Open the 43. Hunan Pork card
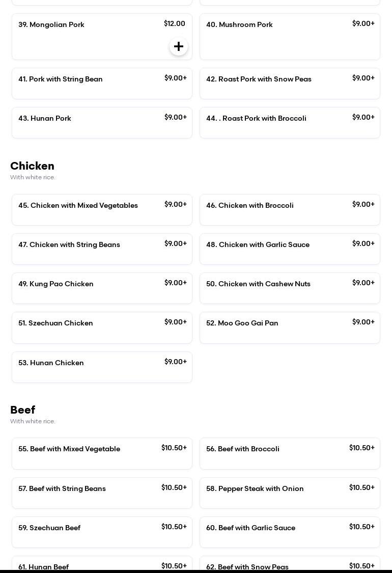 pos(102,123)
